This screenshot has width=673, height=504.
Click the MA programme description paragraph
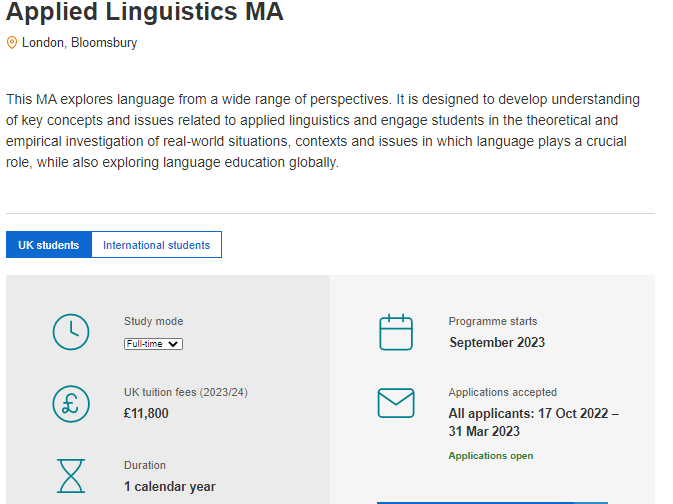click(323, 131)
